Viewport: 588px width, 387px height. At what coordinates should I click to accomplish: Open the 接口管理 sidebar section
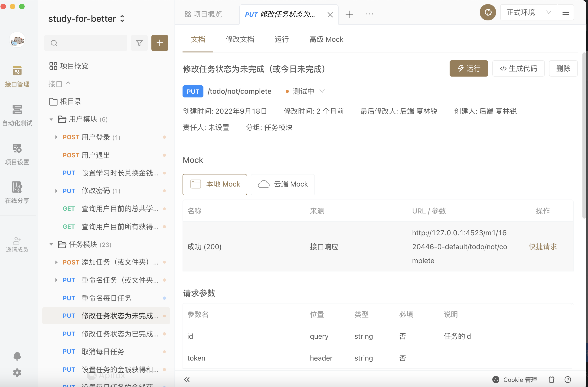[17, 77]
